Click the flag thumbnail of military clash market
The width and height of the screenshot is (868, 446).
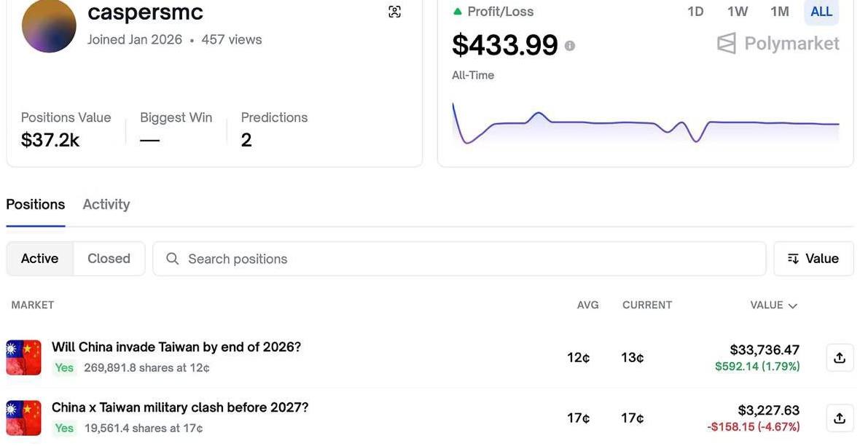coord(23,418)
